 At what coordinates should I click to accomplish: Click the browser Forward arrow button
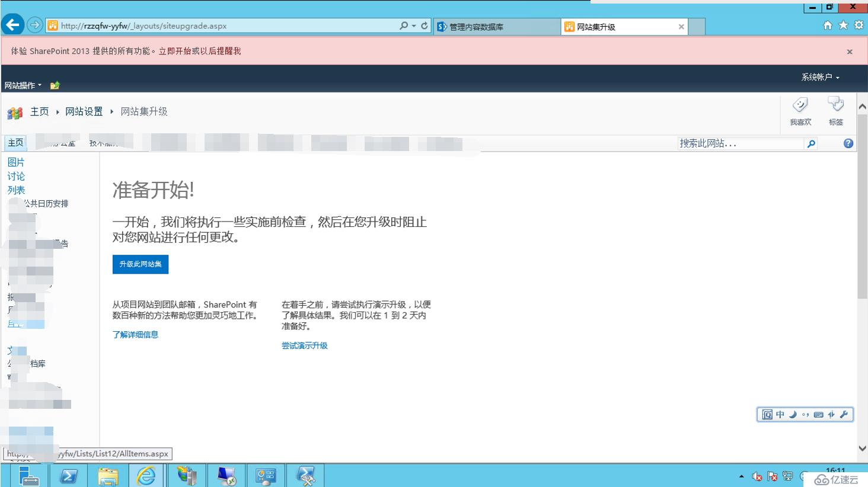click(35, 25)
